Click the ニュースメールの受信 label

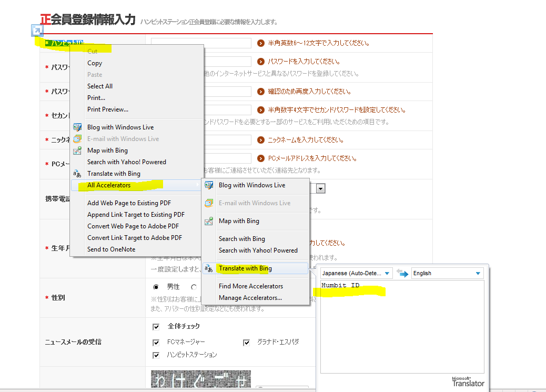click(x=73, y=342)
